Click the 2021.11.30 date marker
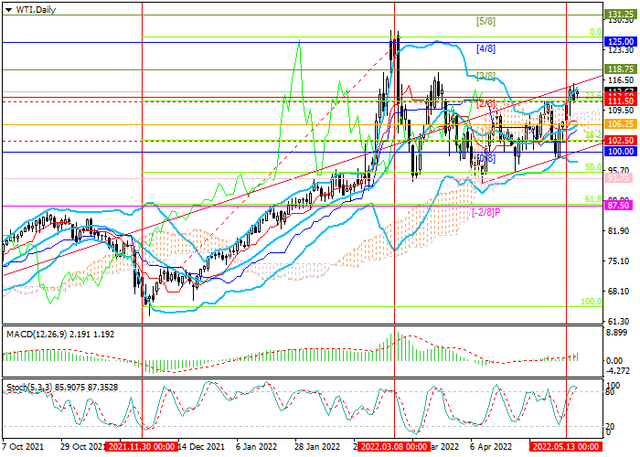640x457 pixels. click(143, 450)
